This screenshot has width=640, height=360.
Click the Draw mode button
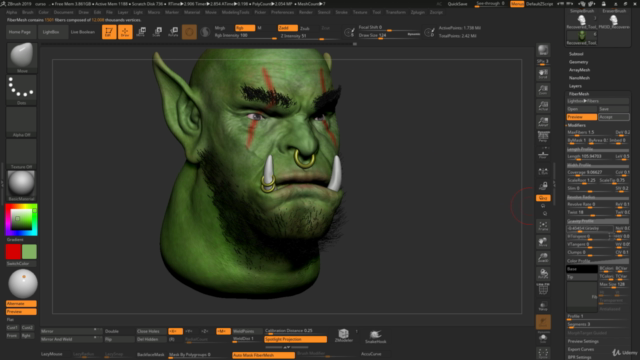125,31
